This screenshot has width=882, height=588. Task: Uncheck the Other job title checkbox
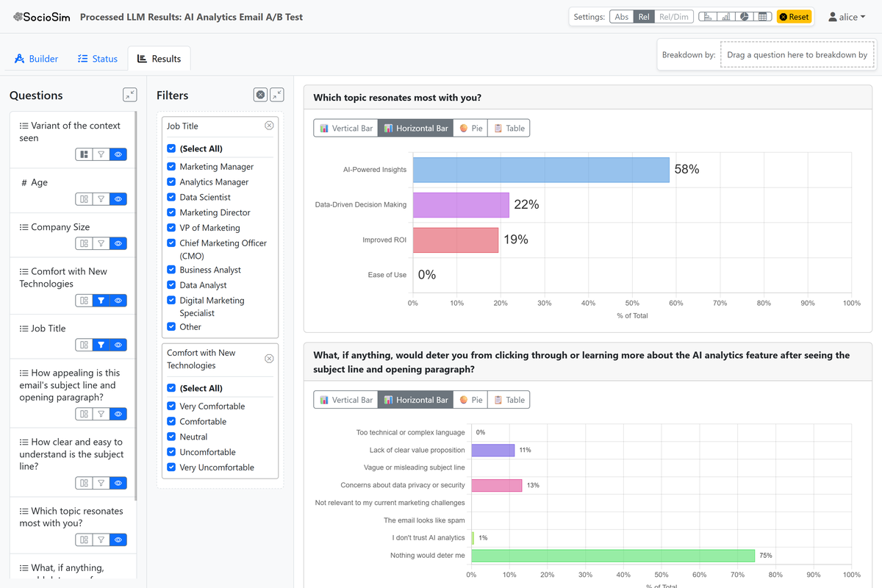point(171,327)
